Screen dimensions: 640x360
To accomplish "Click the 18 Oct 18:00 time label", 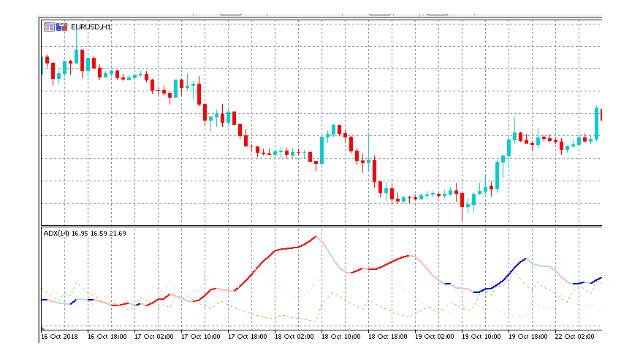I will click(388, 337).
